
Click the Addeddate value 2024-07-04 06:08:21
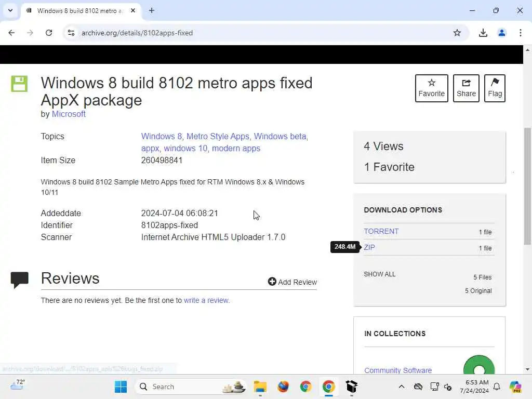coord(179,214)
